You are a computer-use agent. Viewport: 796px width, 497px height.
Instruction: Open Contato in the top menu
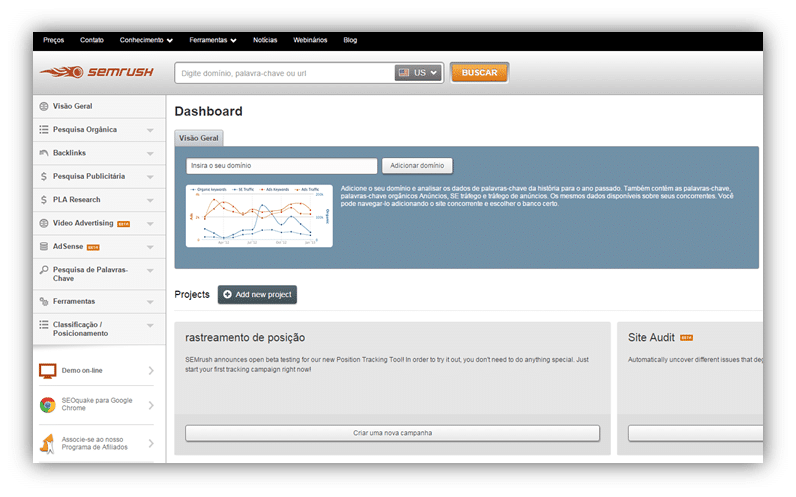point(91,40)
